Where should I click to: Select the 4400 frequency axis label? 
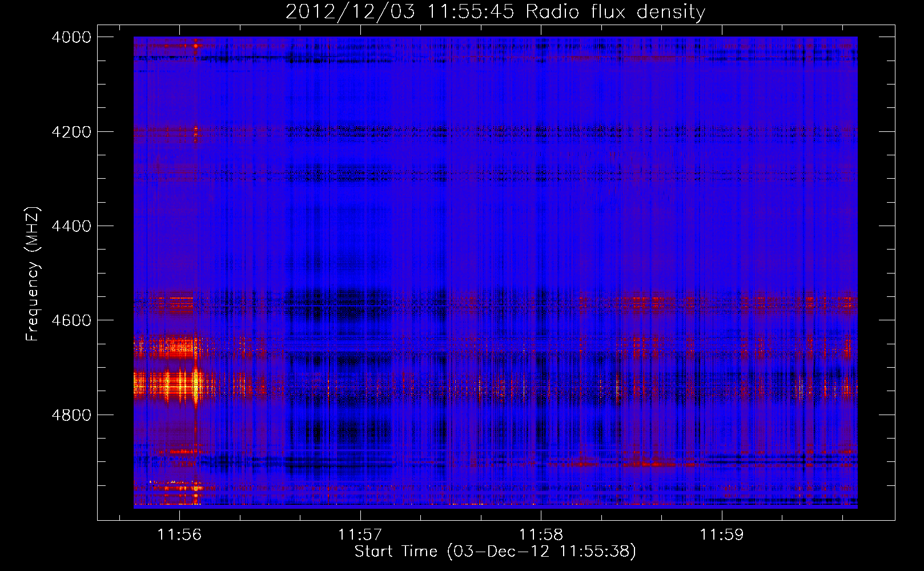point(71,226)
